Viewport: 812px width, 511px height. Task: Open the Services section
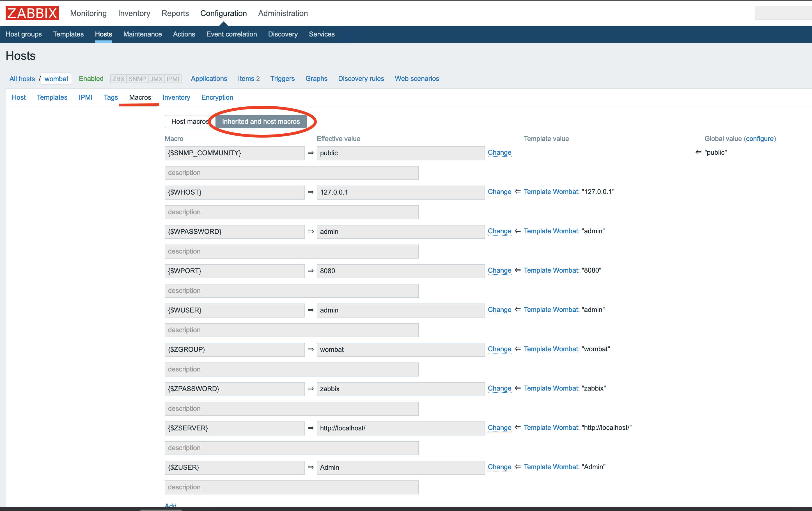(x=322, y=34)
